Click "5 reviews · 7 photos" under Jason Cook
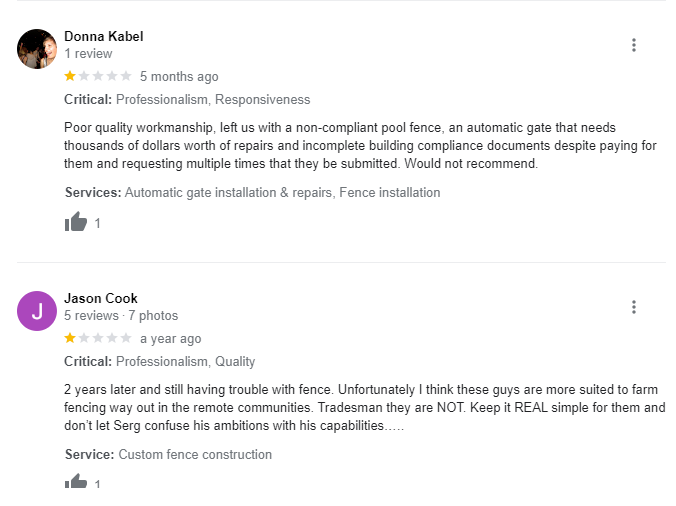 point(121,316)
